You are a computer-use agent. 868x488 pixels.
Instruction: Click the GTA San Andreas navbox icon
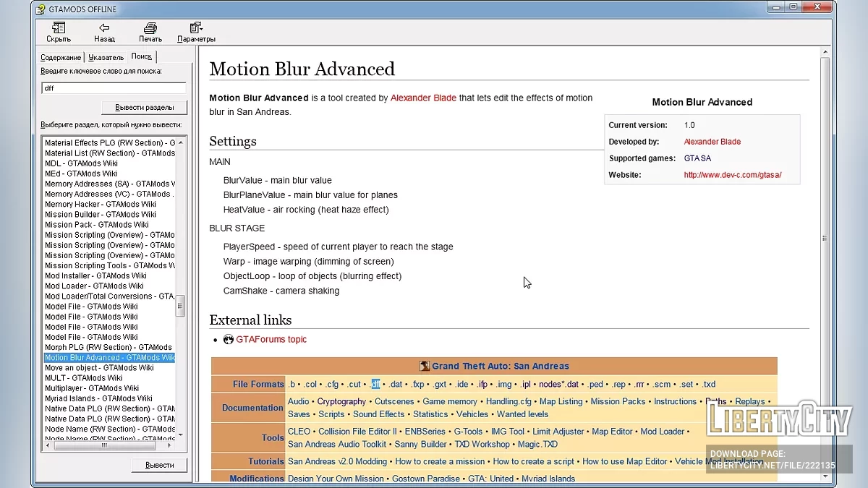click(x=425, y=367)
